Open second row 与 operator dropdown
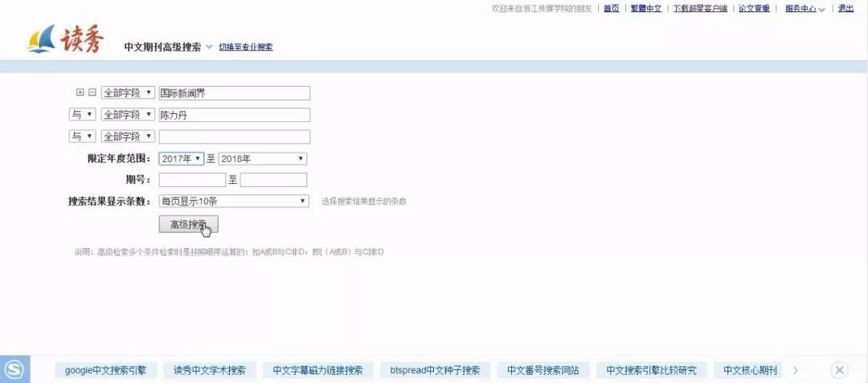 pyautogui.click(x=82, y=115)
